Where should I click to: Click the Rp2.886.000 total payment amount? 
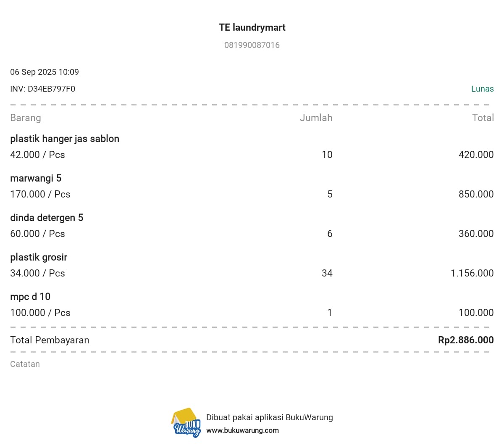(x=466, y=340)
